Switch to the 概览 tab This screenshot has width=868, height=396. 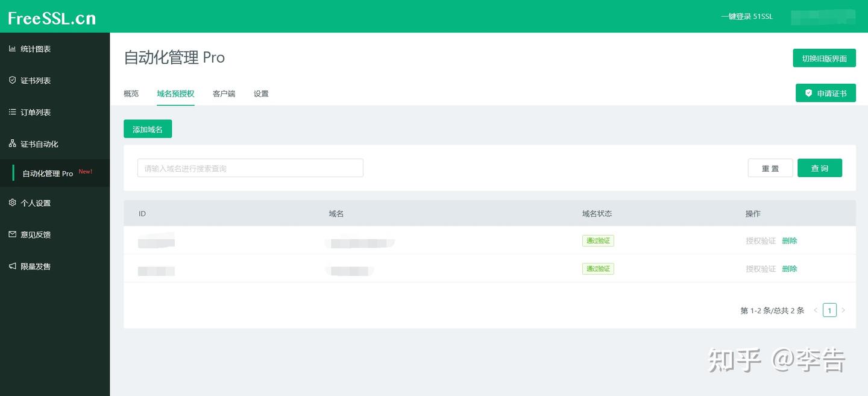point(130,93)
